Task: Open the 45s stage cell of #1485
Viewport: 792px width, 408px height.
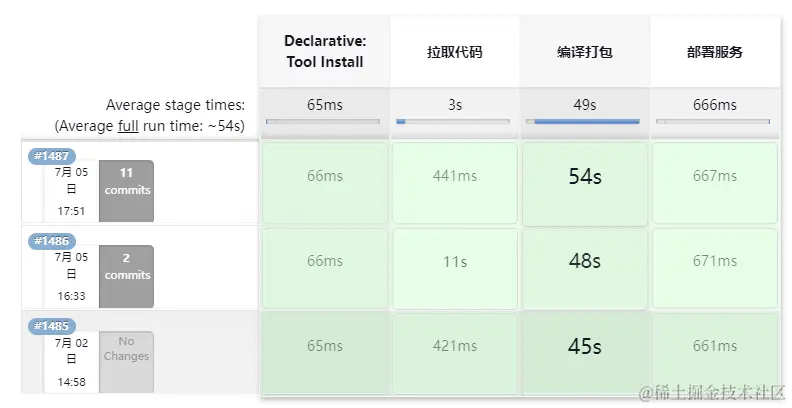Action: [x=584, y=346]
